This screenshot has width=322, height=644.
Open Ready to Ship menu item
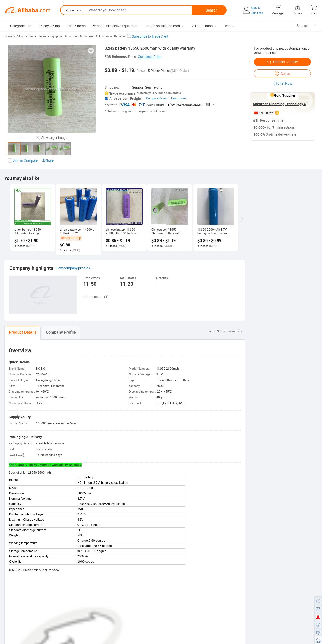(50, 26)
